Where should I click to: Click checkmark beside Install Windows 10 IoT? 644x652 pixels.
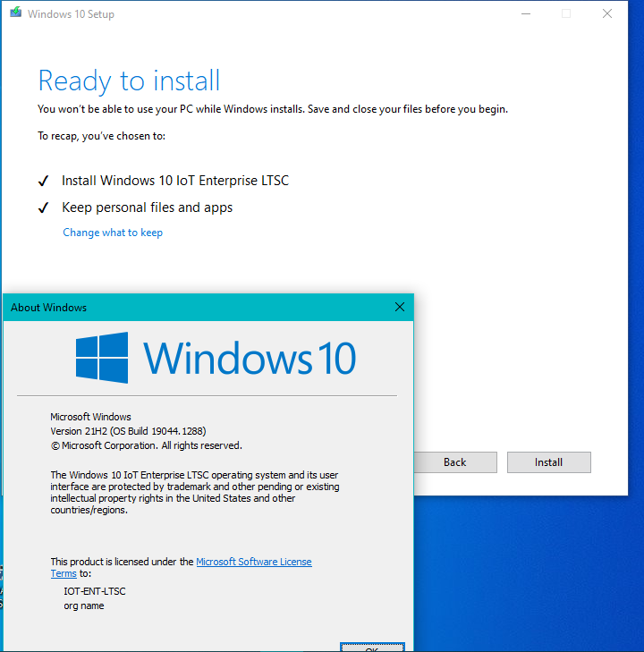(x=43, y=181)
